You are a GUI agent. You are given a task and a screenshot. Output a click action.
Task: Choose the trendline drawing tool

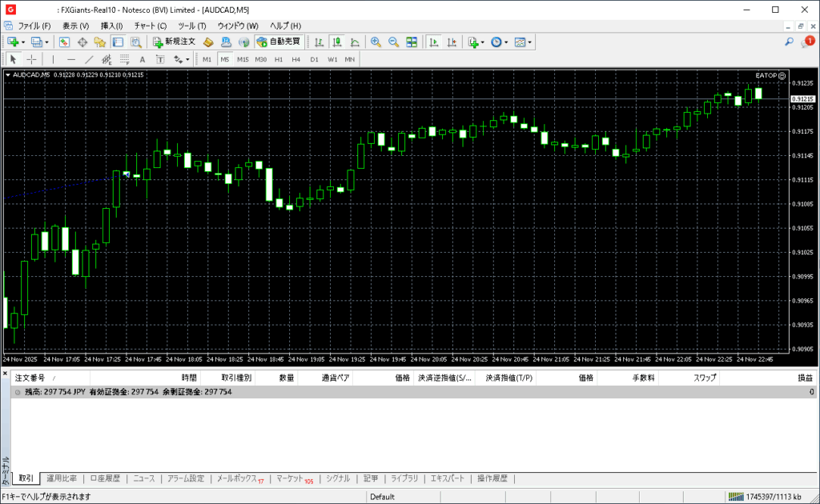[x=89, y=59]
